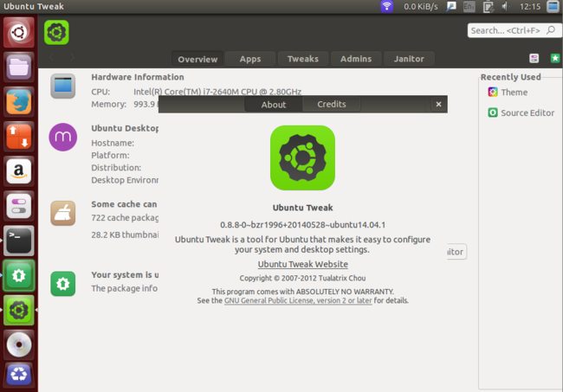Click the Ubuntu Tweak logo in the header
The width and height of the screenshot is (563, 392).
[56, 32]
